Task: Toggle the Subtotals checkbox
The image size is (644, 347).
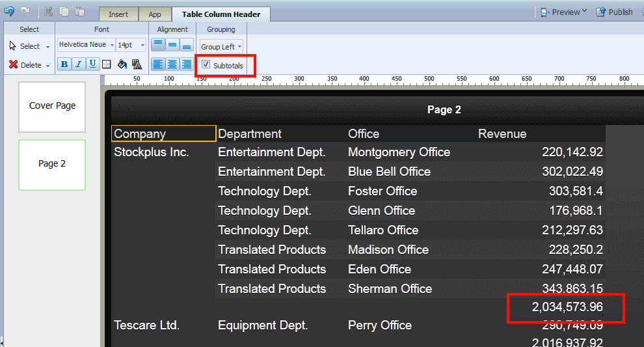Action: pyautogui.click(x=206, y=64)
